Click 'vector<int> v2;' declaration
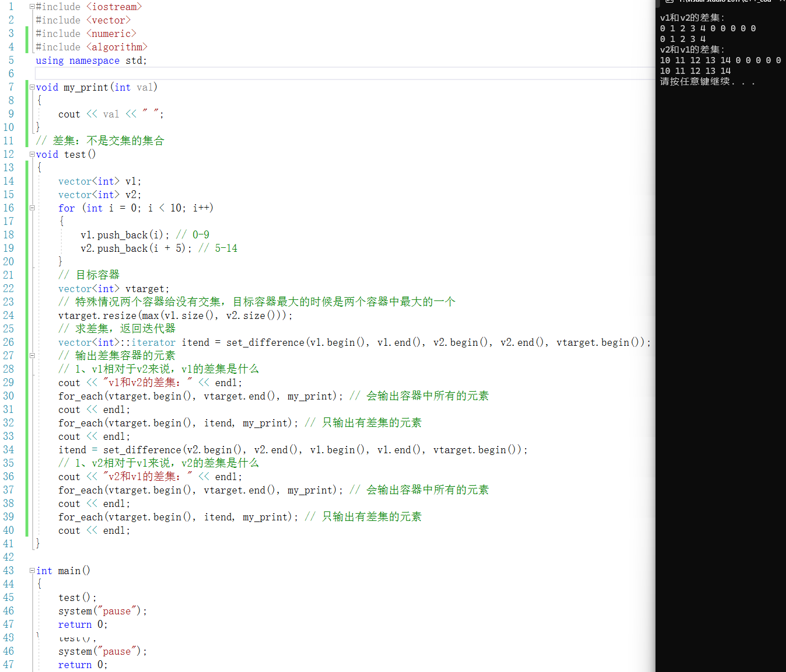This screenshot has height=672, width=786. tap(100, 195)
